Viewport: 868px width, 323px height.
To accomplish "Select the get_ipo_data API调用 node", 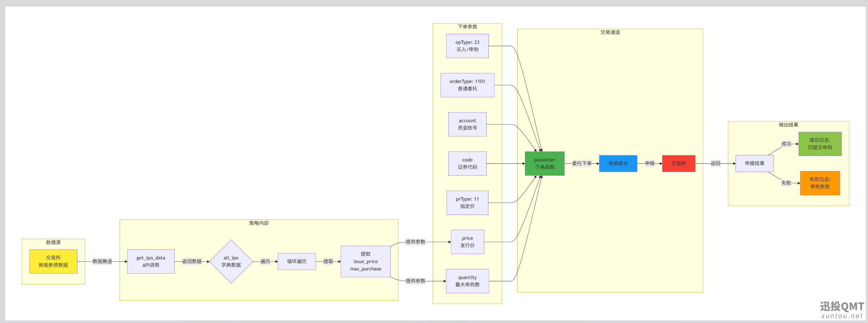I will (x=151, y=261).
